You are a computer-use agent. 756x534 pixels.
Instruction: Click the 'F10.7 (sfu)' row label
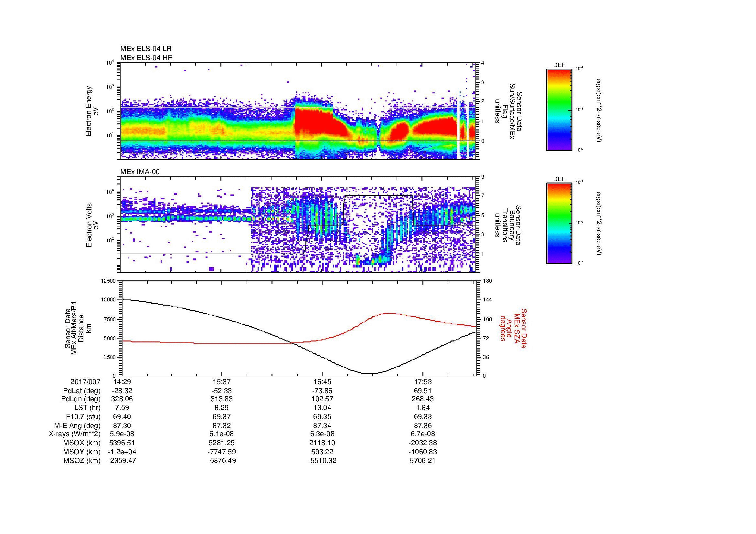(83, 417)
